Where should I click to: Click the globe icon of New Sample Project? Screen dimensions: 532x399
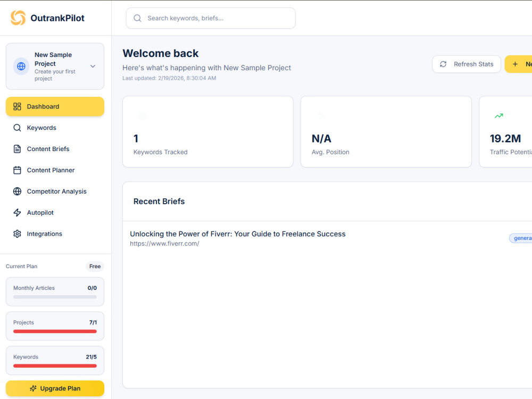tap(21, 66)
